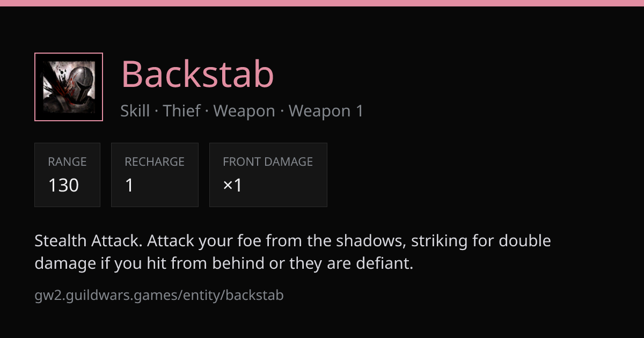The height and width of the screenshot is (338, 644).
Task: Click the FRONT DAMAGE stat label
Action: (268, 161)
